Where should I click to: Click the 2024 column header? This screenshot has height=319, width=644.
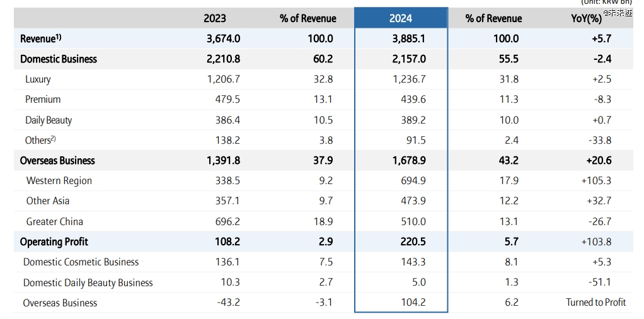click(x=400, y=18)
